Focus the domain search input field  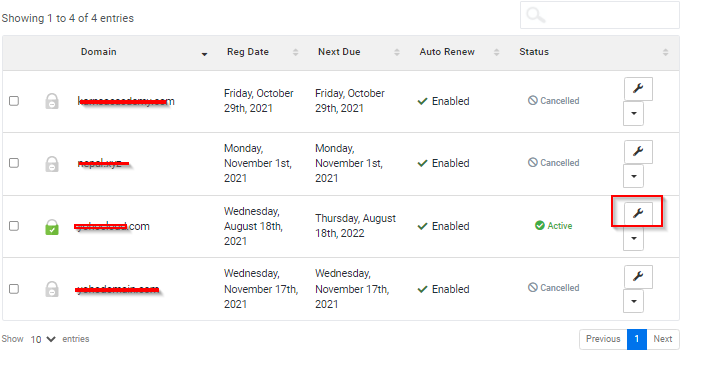pyautogui.click(x=600, y=15)
